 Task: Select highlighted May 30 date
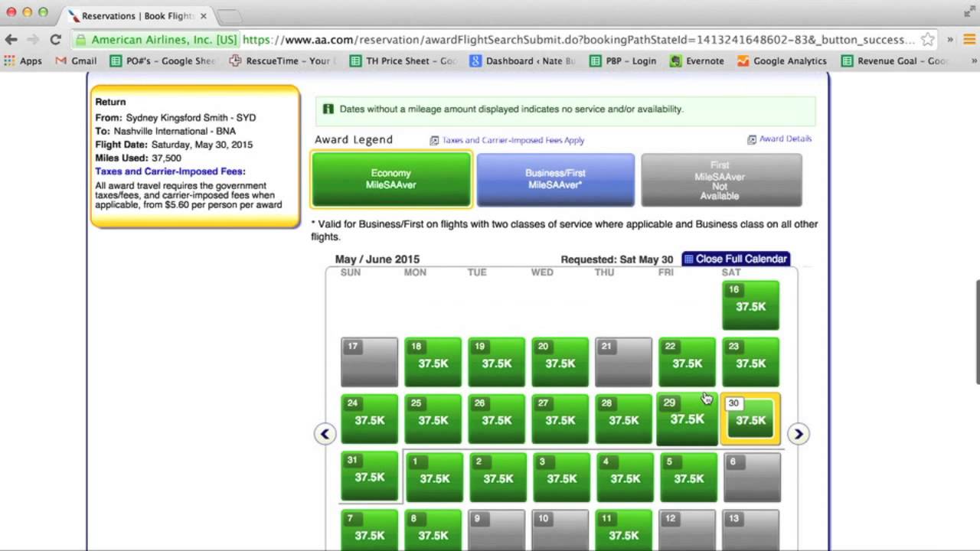750,419
